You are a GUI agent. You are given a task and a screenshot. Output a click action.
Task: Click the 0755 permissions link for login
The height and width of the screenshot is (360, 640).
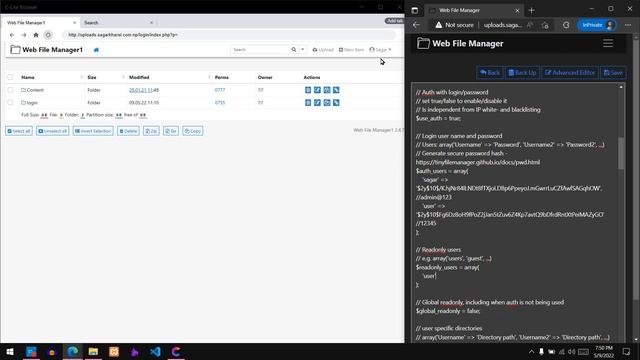220,102
